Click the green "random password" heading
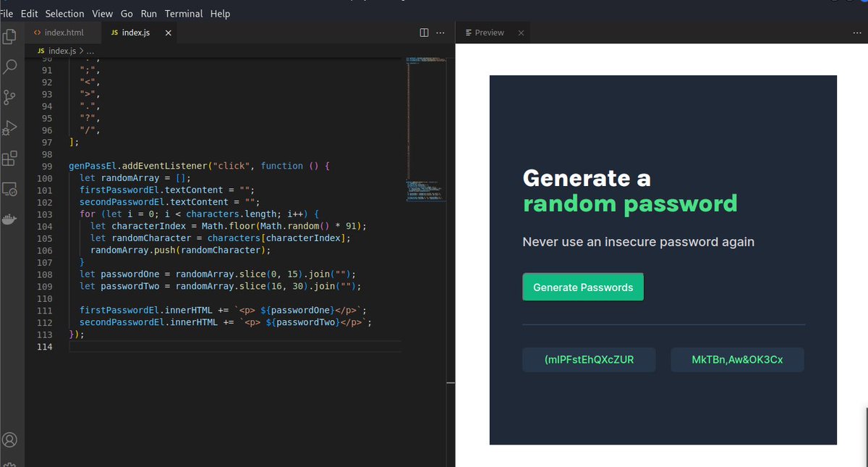 630,204
